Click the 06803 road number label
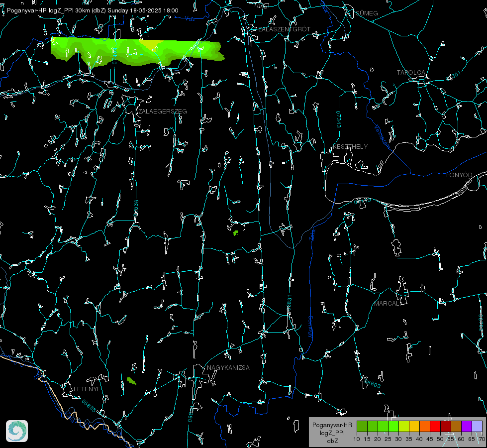Viewport: 487px width, 448px height. point(373,383)
